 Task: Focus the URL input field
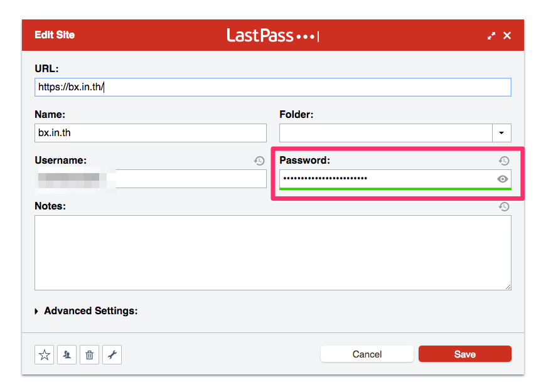coord(272,87)
